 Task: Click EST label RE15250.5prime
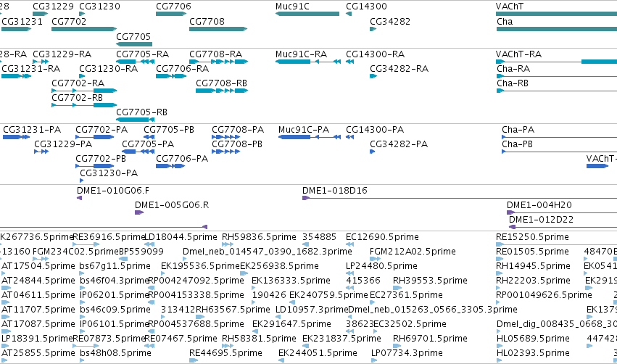532,237
